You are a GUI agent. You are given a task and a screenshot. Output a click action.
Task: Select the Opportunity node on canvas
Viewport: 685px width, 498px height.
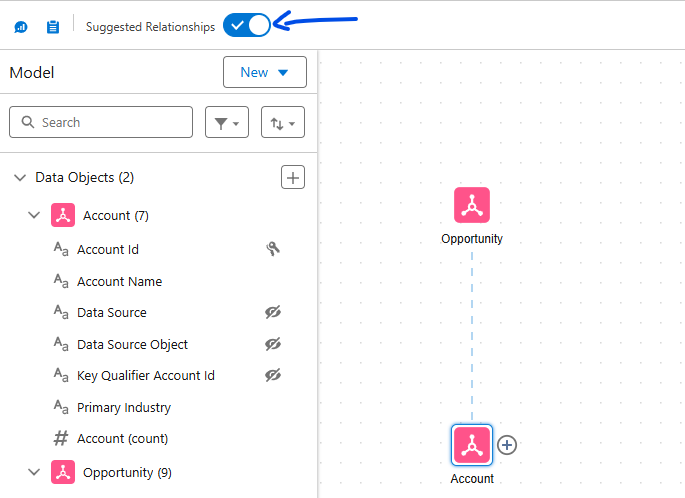point(472,205)
